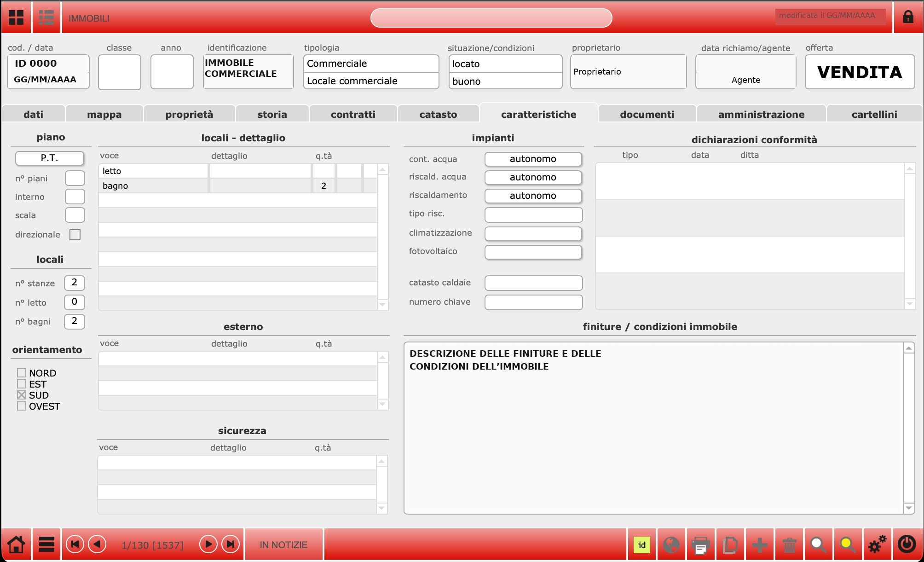The width and height of the screenshot is (924, 562).
Task: Jump to last record
Action: [231, 545]
